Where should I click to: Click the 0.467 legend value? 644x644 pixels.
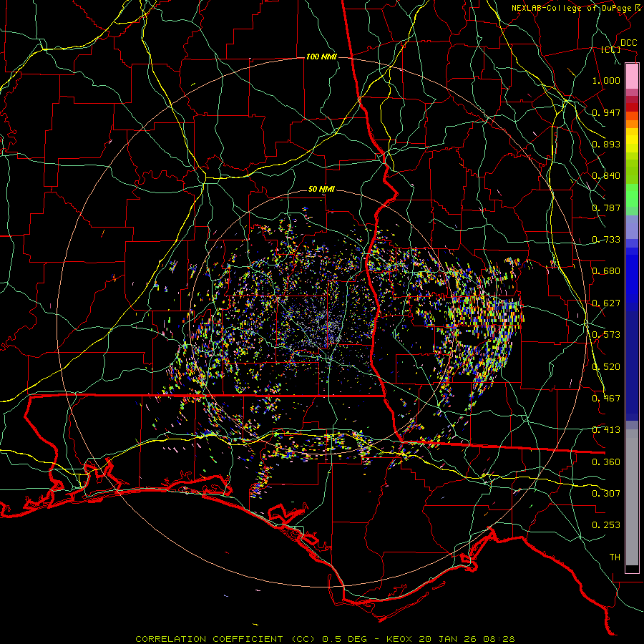point(606,399)
